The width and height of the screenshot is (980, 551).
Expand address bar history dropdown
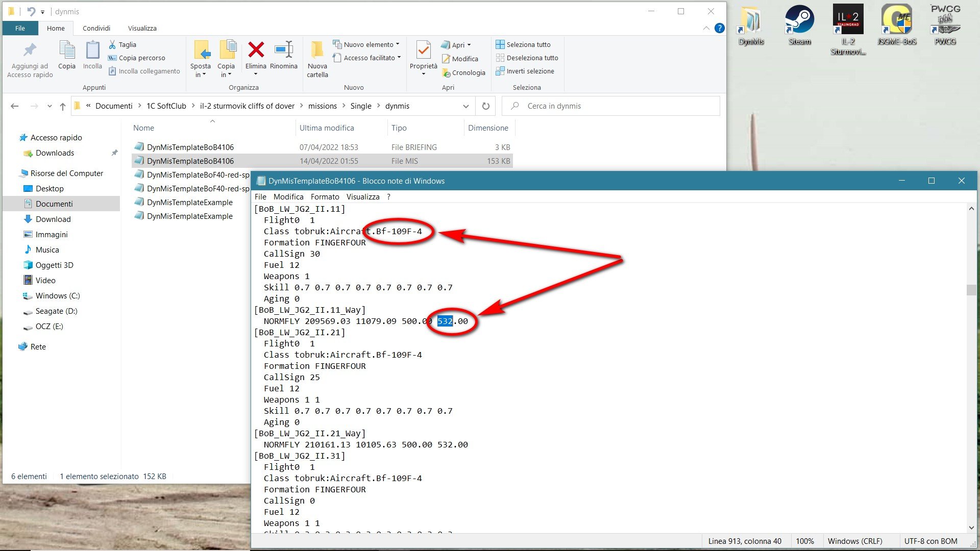[465, 106]
